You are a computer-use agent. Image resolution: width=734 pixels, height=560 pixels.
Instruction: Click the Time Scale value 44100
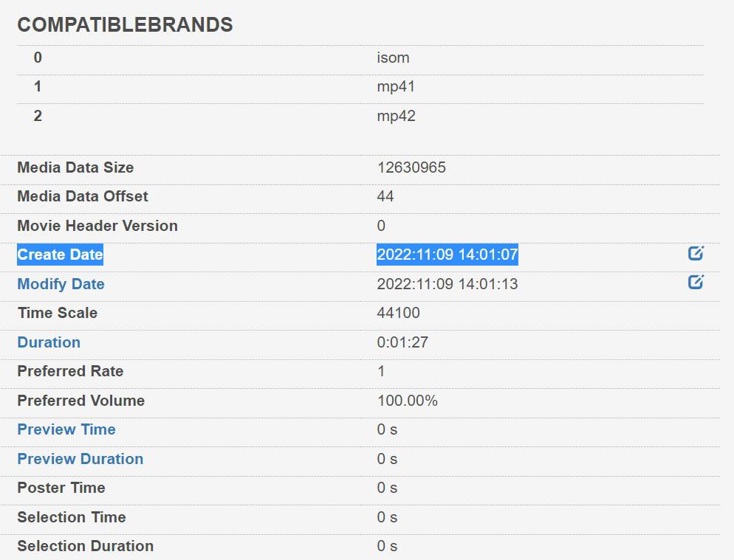click(398, 313)
